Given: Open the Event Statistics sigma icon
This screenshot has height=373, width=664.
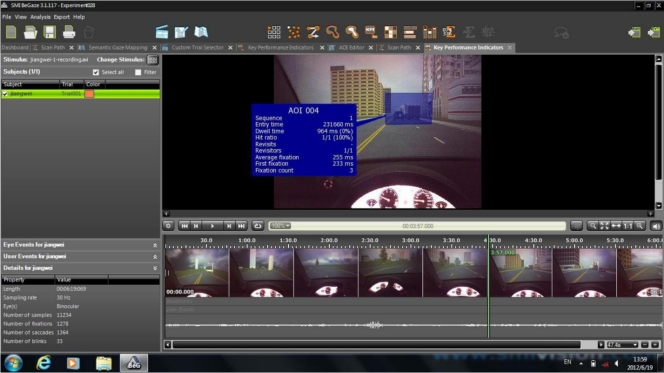Looking at the screenshot, I should pyautogui.click(x=449, y=32).
